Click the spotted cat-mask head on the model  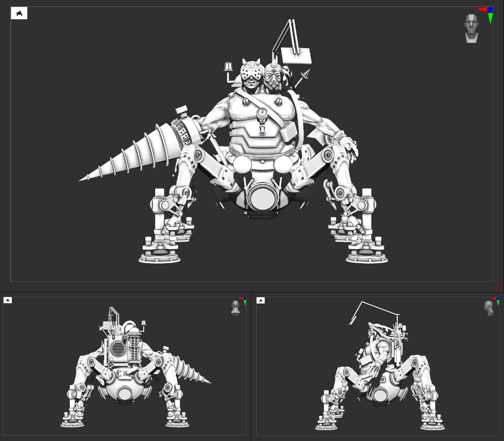252,74
